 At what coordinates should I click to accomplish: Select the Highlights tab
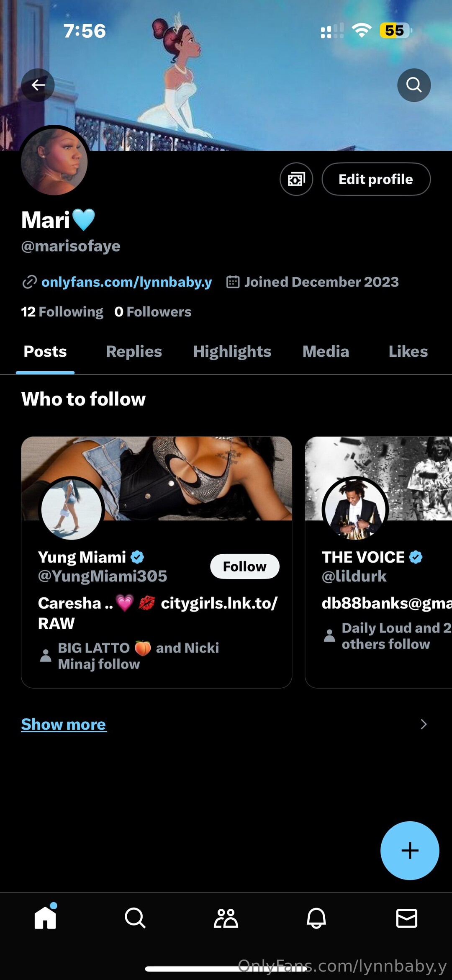tap(232, 352)
